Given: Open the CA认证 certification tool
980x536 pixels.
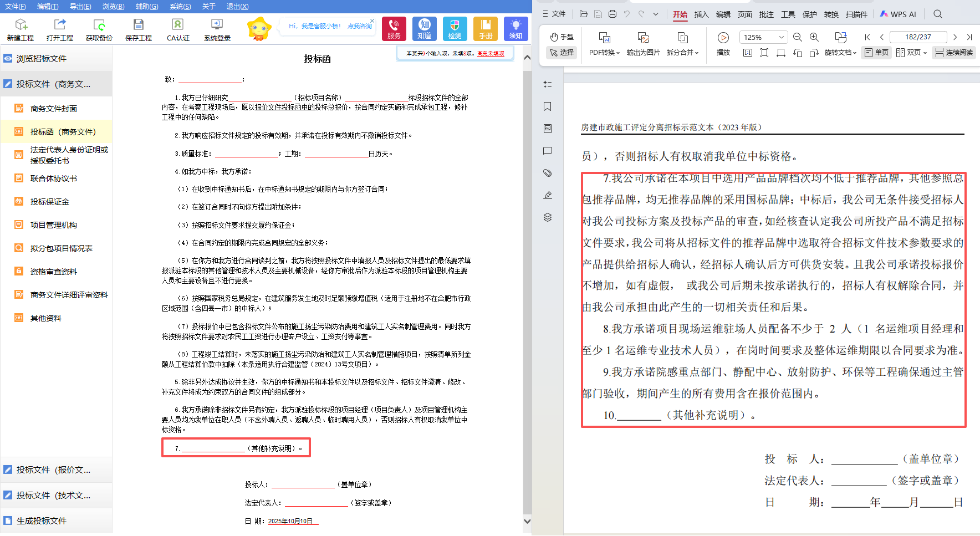Looking at the screenshot, I should pos(178,29).
